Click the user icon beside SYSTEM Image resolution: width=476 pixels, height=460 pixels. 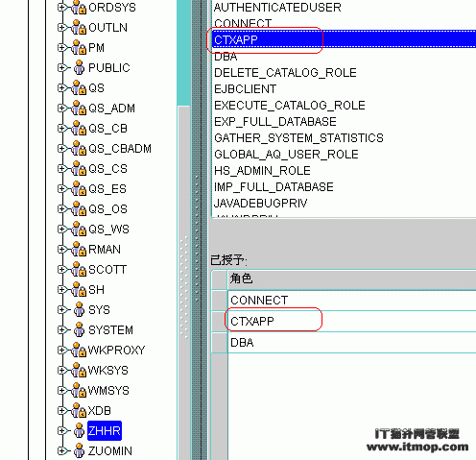(x=79, y=330)
